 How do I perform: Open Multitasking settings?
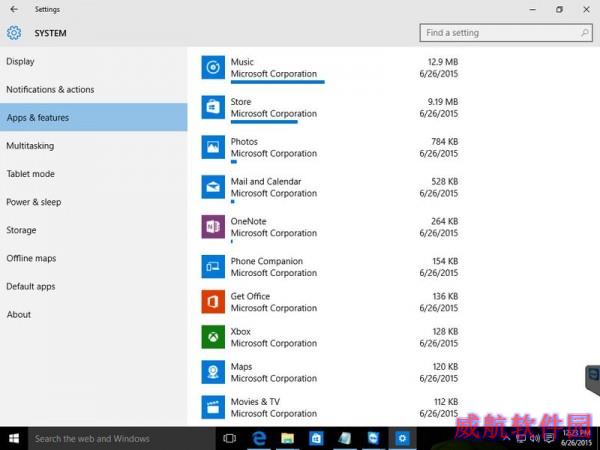[x=93, y=145]
